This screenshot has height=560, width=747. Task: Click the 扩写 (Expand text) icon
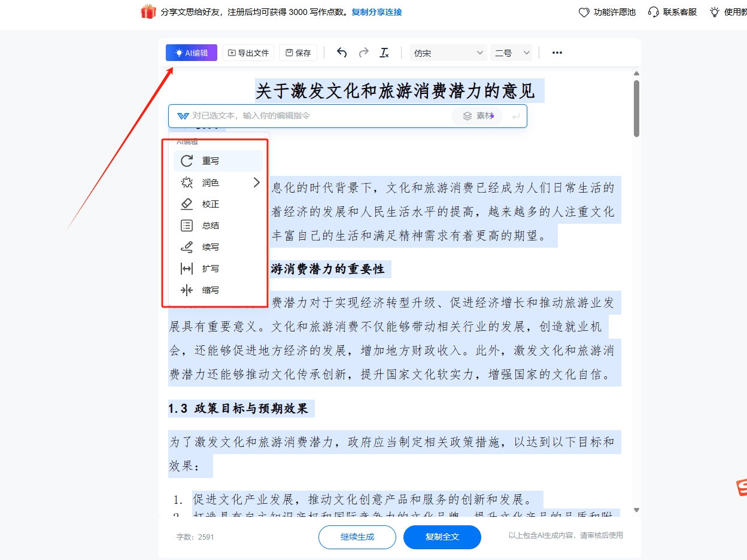[x=186, y=268]
